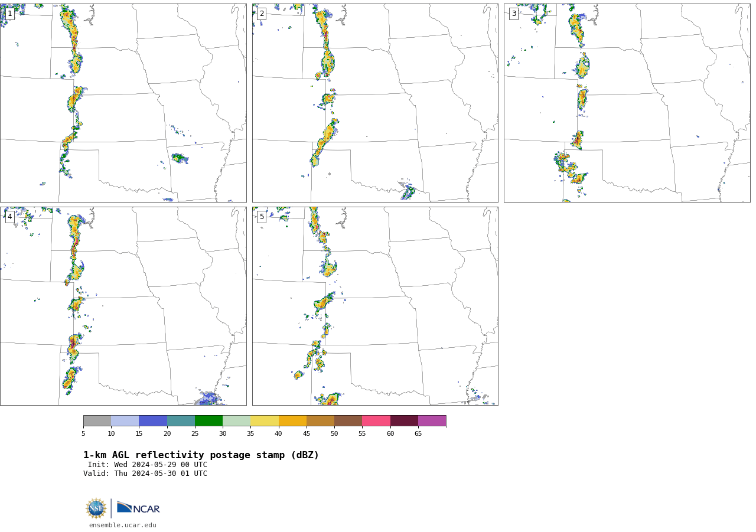
Task: Click the light blue 10-15 dBZ swatch
Action: (125, 420)
